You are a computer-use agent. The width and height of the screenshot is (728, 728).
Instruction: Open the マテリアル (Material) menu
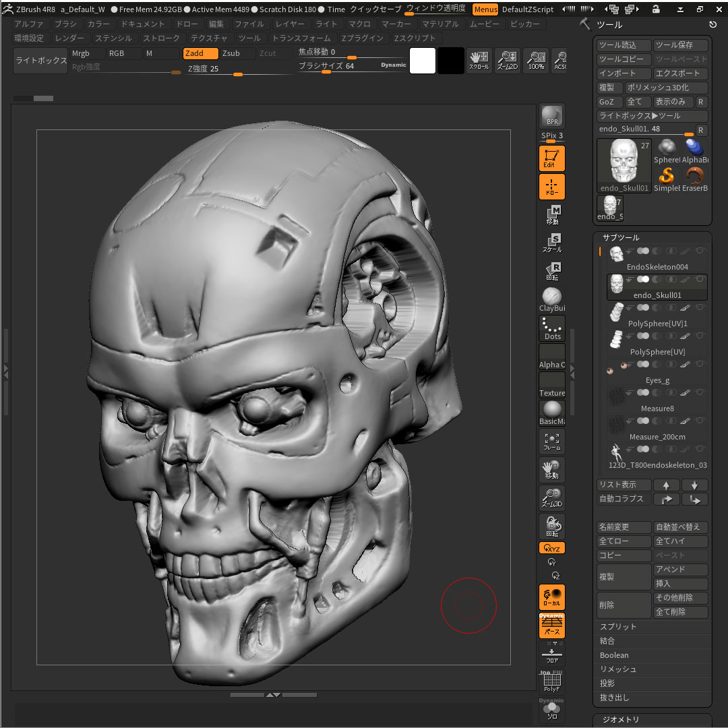440,24
